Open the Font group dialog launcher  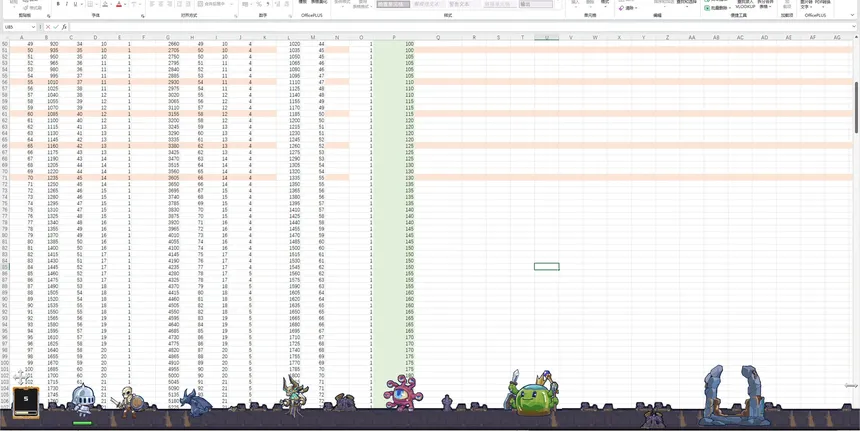[143, 16]
